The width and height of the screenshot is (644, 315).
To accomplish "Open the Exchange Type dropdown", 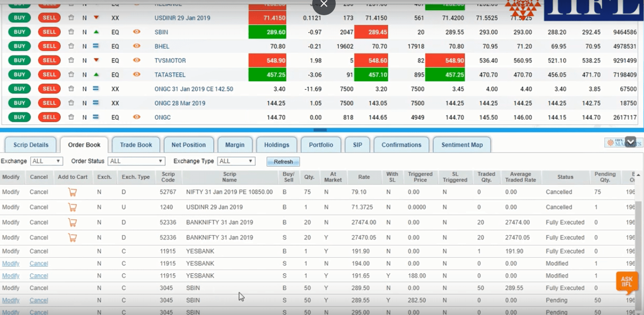I will pos(237,161).
